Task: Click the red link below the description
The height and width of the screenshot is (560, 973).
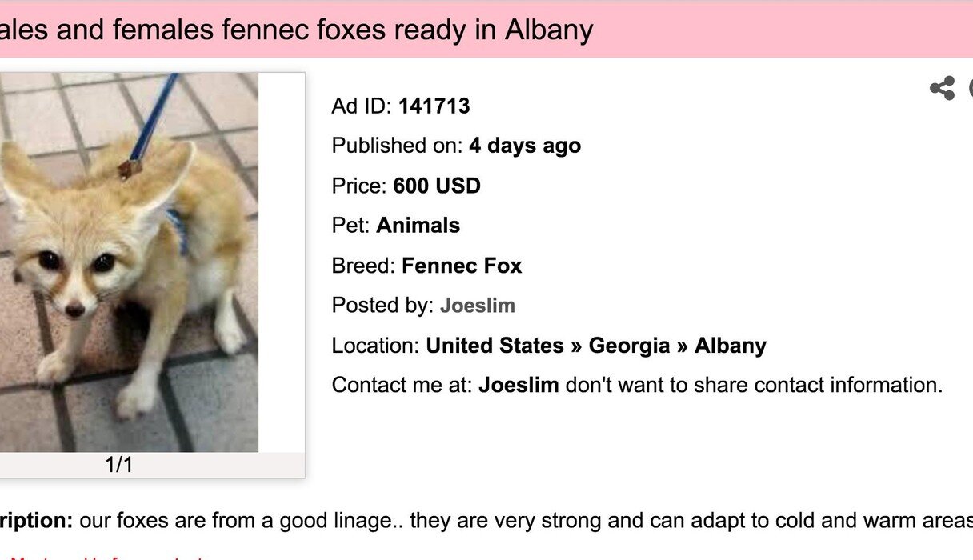Action: [x=104, y=556]
